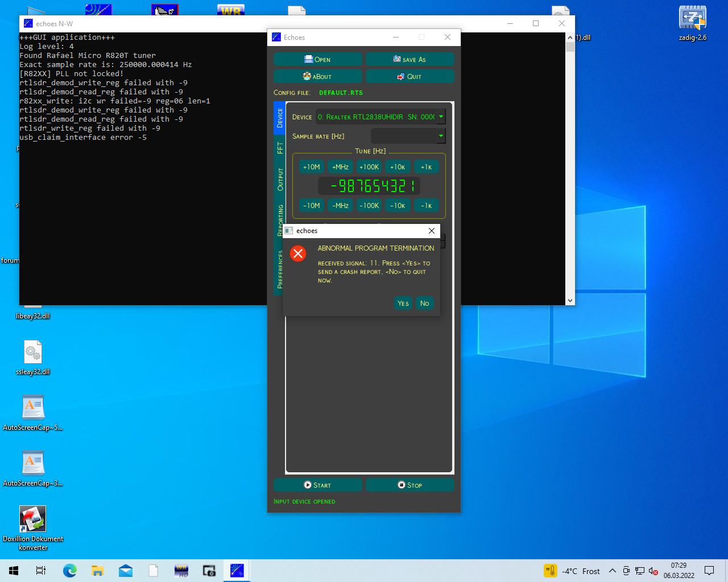The height and width of the screenshot is (582, 728).
Task: Open the Mail app on taskbar
Action: 126,571
